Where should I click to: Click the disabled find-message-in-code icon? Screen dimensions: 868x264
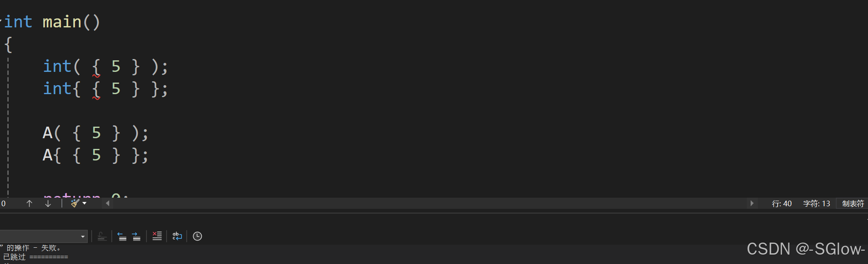click(x=102, y=236)
